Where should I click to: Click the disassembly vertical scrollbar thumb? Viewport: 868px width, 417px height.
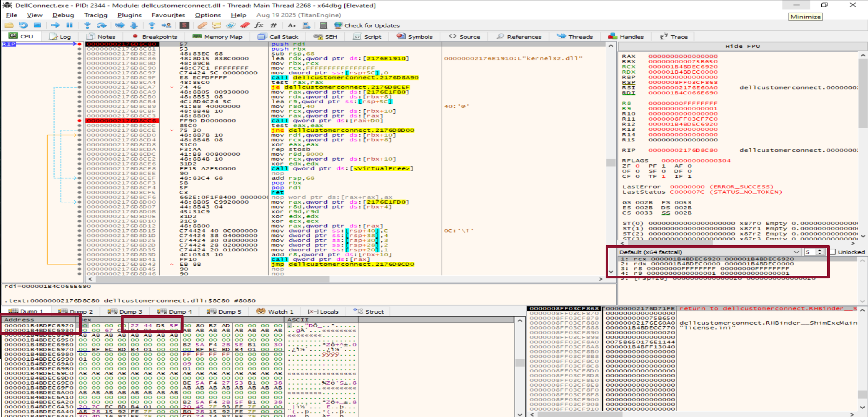click(611, 162)
